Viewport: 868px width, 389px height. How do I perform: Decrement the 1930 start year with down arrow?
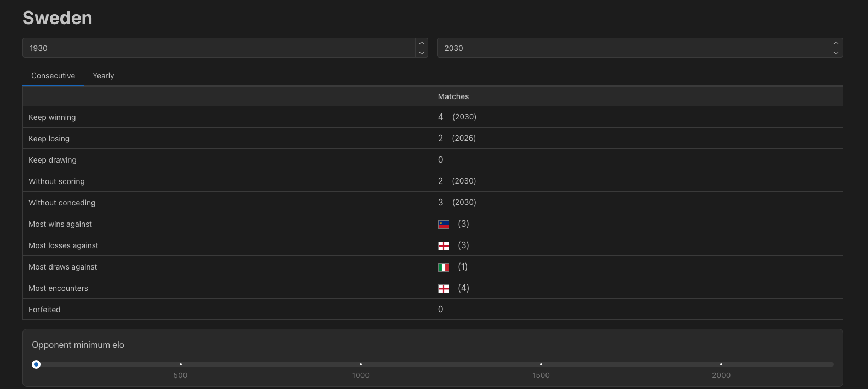422,53
